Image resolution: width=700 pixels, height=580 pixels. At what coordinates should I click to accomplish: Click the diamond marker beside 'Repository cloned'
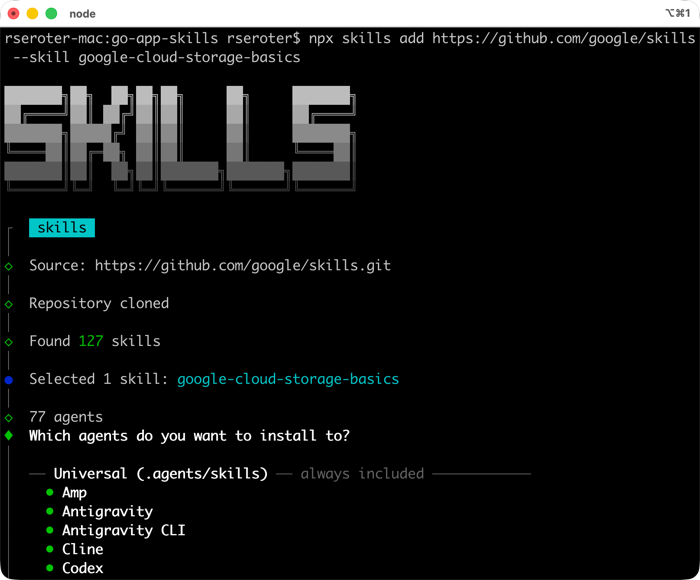tap(8, 305)
